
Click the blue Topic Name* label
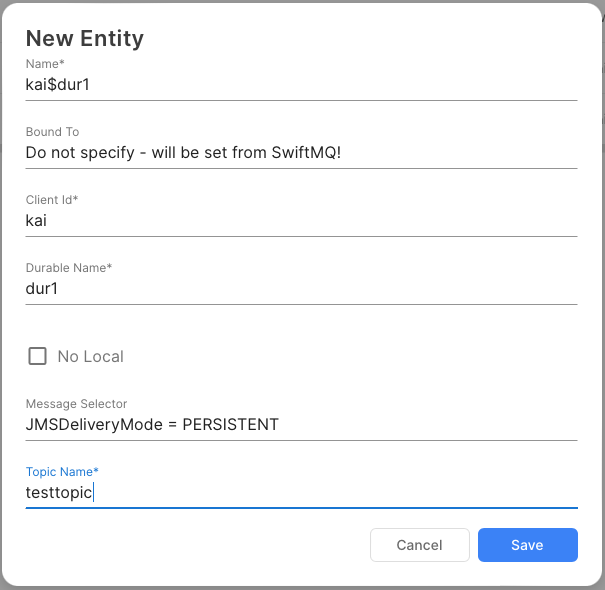(x=62, y=471)
